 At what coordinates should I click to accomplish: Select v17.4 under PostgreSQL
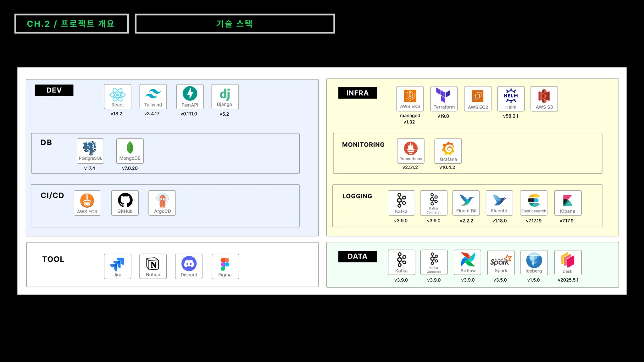[x=90, y=168]
